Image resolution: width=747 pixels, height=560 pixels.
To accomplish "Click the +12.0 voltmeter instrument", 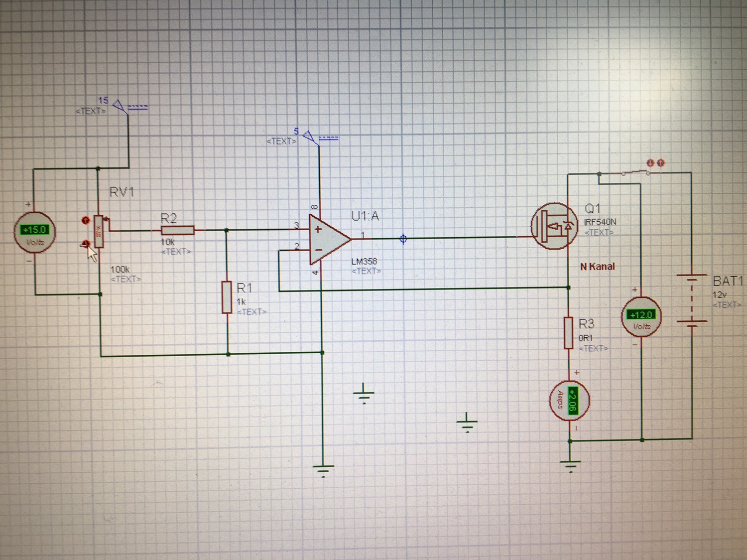I will coord(641,317).
